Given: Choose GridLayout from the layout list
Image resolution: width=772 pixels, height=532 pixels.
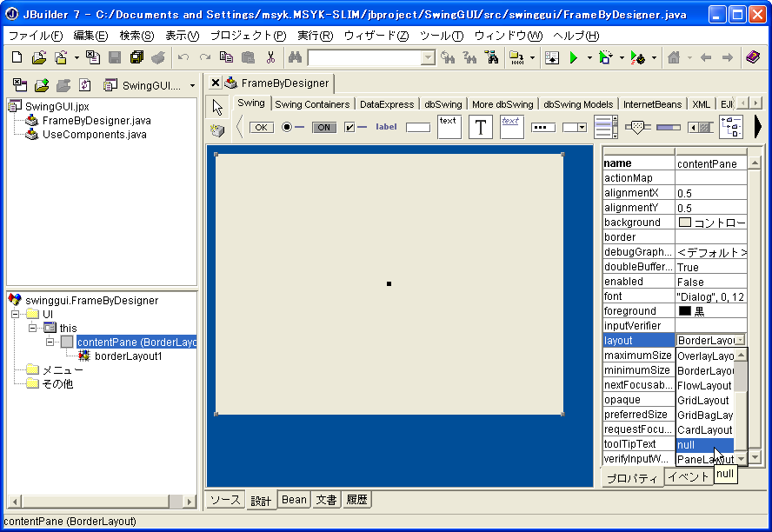Looking at the screenshot, I should pos(703,401).
